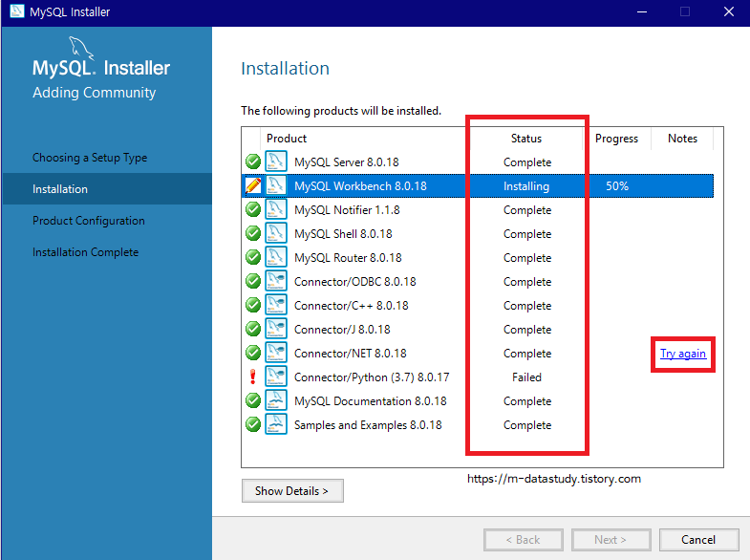This screenshot has width=750, height=560.
Task: Click the Try again link
Action: pos(683,354)
